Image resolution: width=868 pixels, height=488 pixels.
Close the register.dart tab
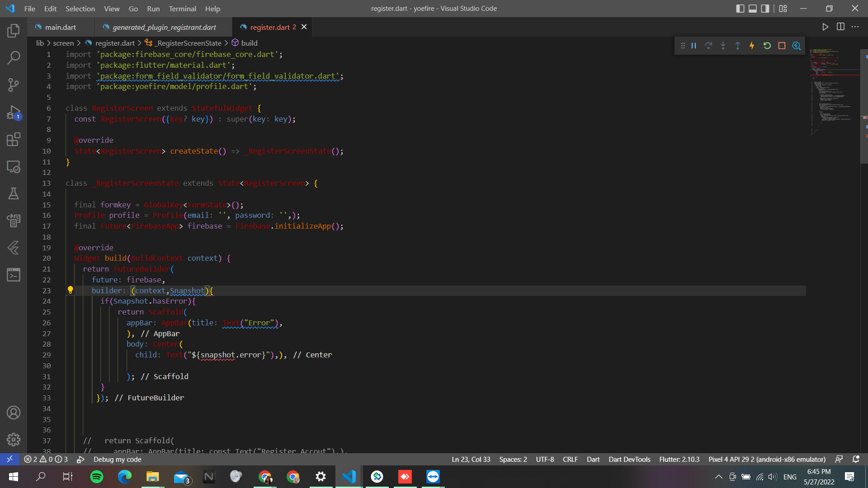304,27
